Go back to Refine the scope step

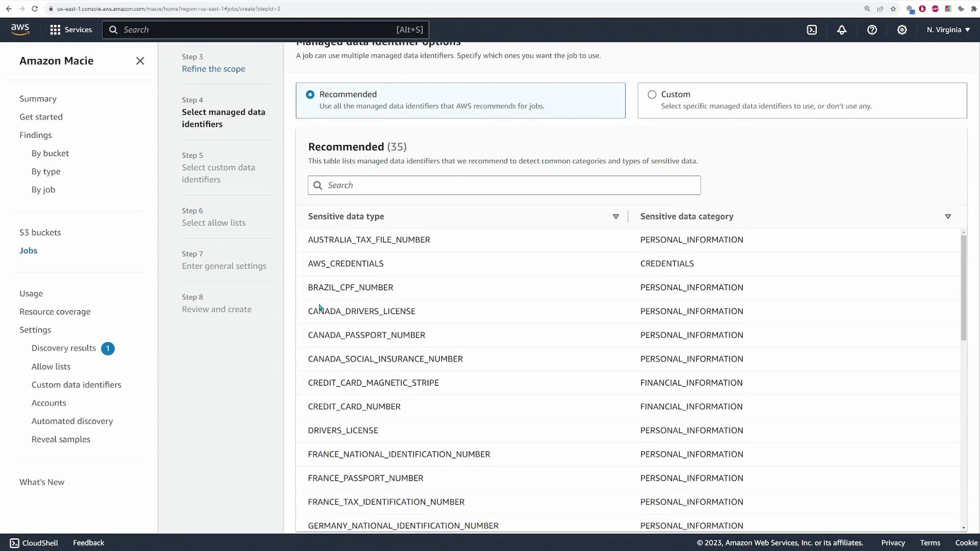213,69
